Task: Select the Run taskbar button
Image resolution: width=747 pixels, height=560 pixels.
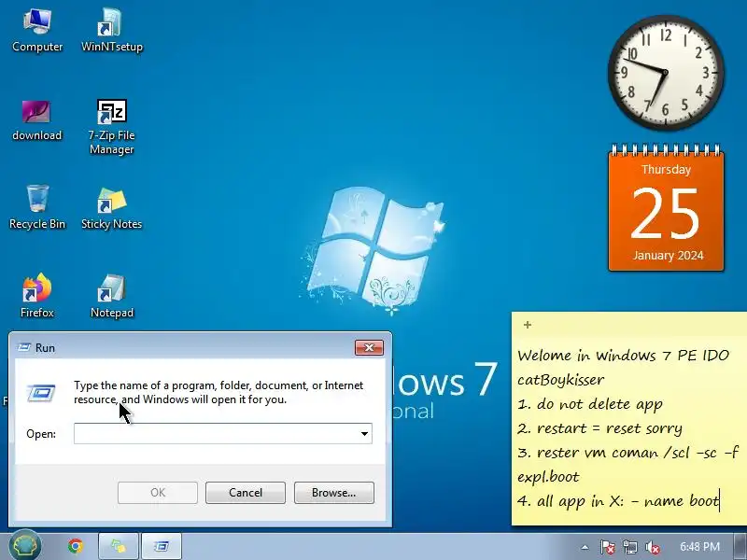Action: 162,546
